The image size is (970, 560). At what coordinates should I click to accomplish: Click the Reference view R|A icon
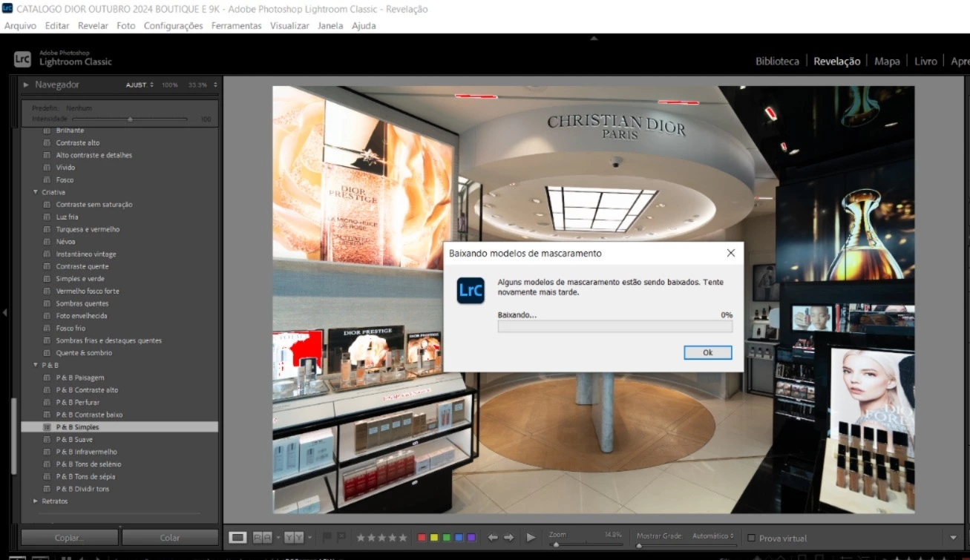tap(262, 538)
